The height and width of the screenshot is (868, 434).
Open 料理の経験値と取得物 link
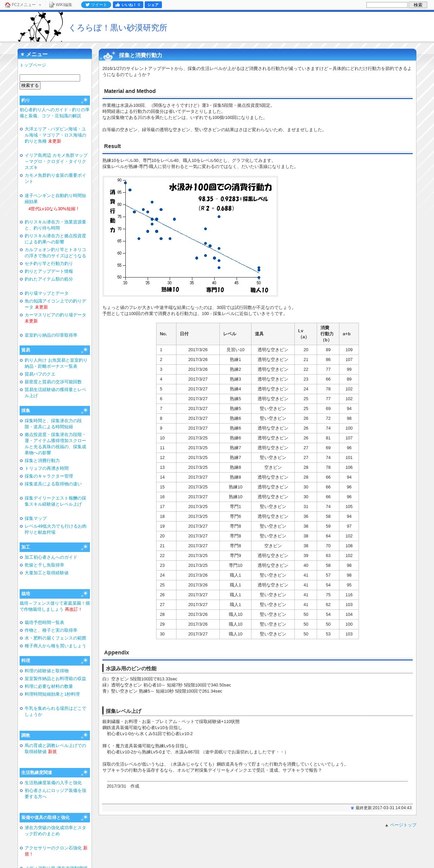click(x=46, y=671)
